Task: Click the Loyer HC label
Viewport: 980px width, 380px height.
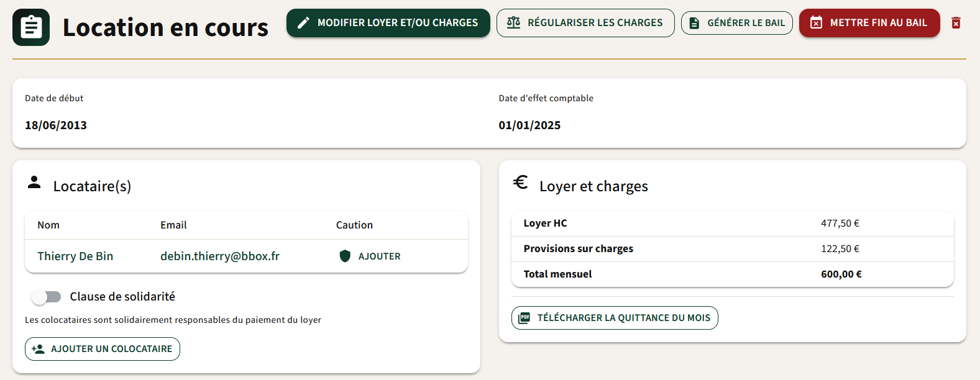Action: click(x=545, y=224)
